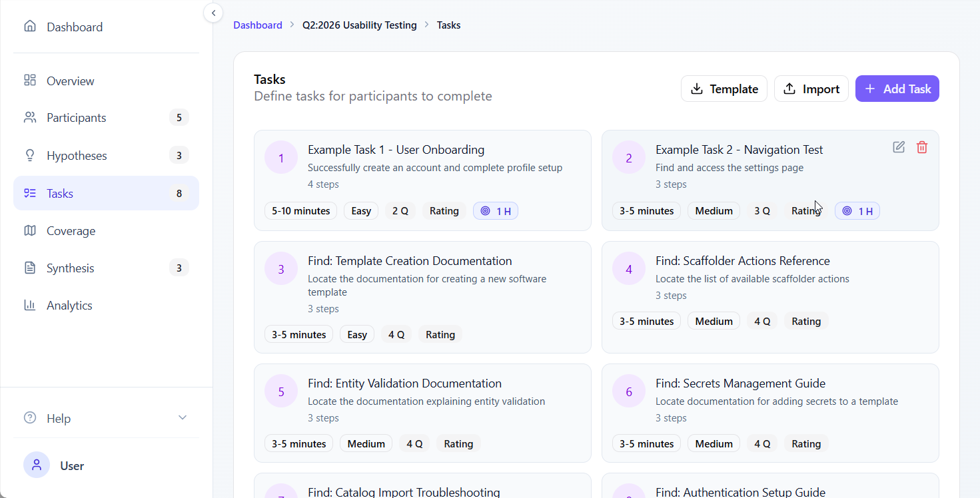The height and width of the screenshot is (498, 980).
Task: Click the User avatar icon
Action: 37,465
